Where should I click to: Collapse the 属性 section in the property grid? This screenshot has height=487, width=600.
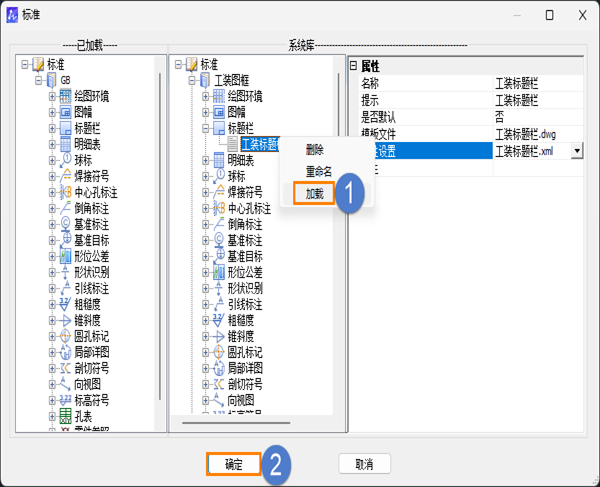353,66
